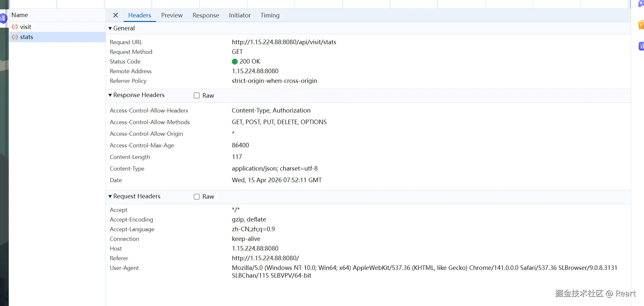Collapse the Request Headers section
This screenshot has height=306, width=644.
pyautogui.click(x=110, y=196)
